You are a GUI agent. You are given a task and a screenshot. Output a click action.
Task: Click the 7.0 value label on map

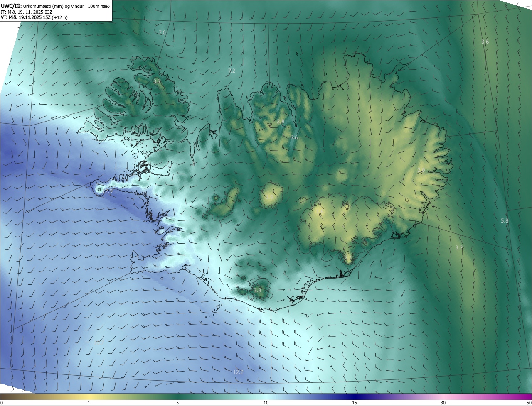coord(162,32)
